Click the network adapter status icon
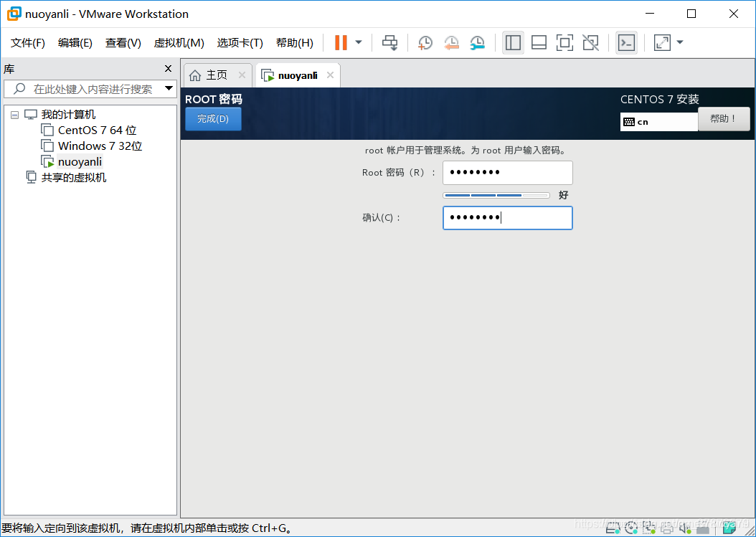The image size is (756, 537). 649,529
